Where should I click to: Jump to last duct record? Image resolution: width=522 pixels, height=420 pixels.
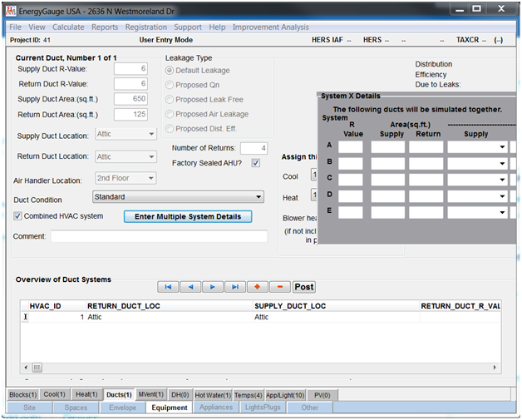click(235, 287)
